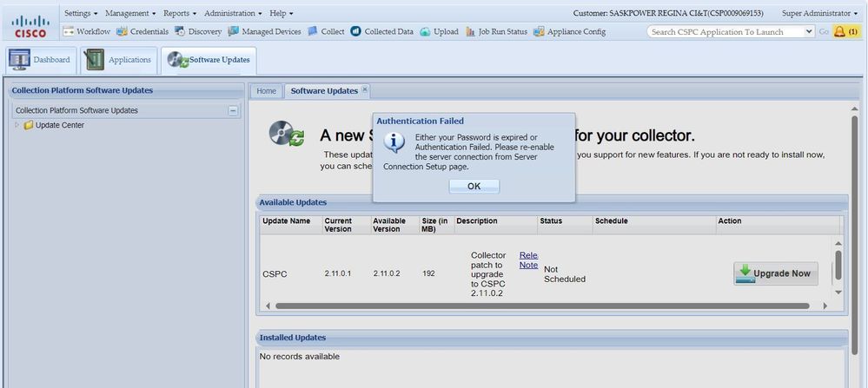
Task: Click the Size (in MB) column header
Action: click(437, 225)
